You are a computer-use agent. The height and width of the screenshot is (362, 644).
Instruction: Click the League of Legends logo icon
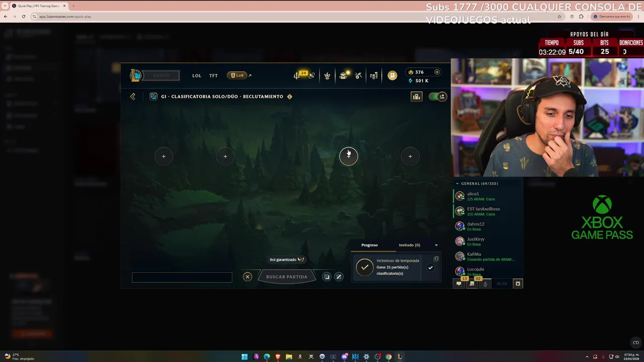136,75
